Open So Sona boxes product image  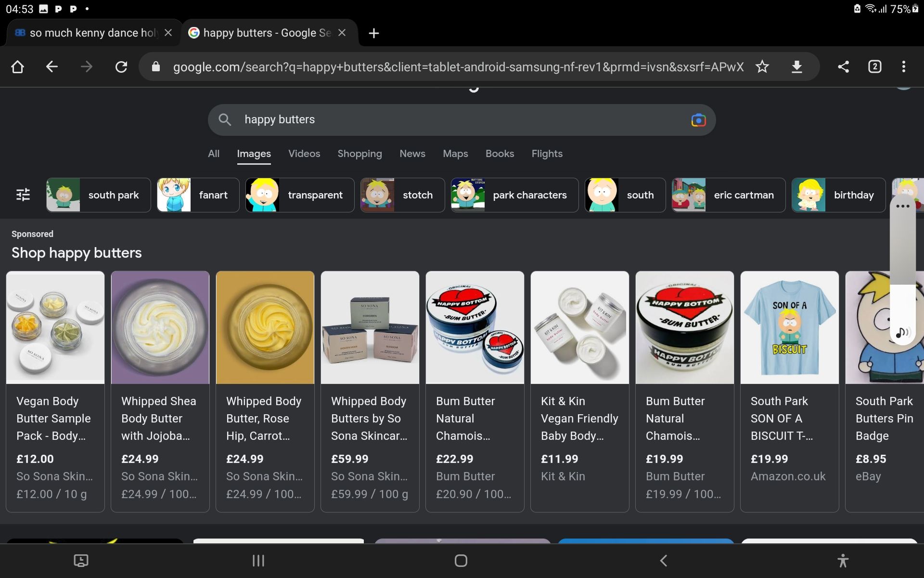coord(370,328)
